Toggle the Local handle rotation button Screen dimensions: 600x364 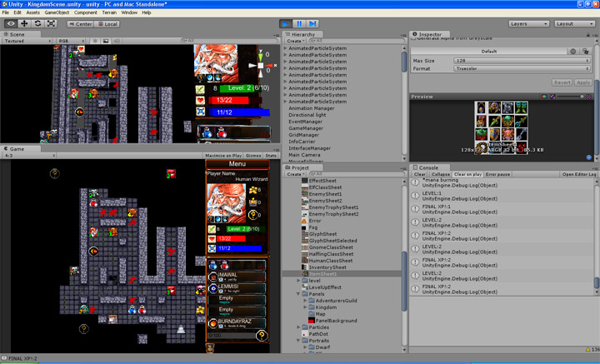point(107,23)
